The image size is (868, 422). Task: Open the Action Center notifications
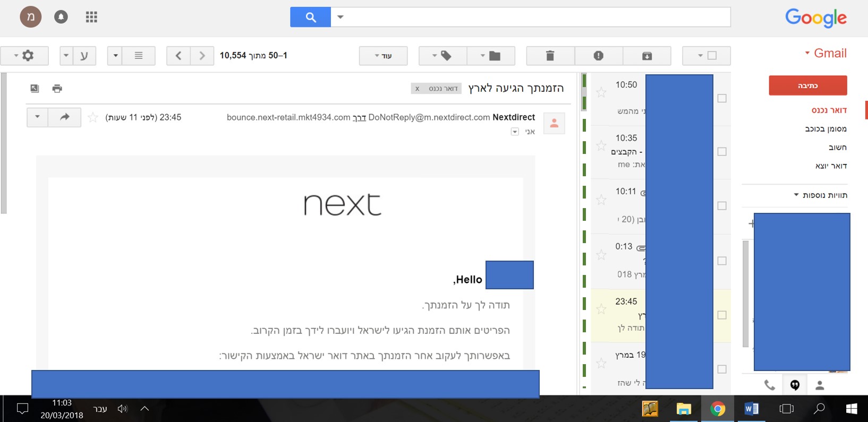22,409
